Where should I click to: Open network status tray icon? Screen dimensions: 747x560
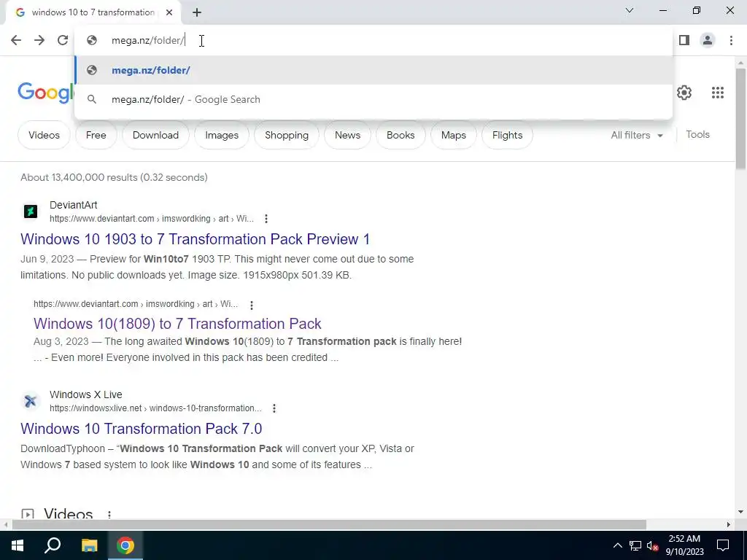coord(635,545)
